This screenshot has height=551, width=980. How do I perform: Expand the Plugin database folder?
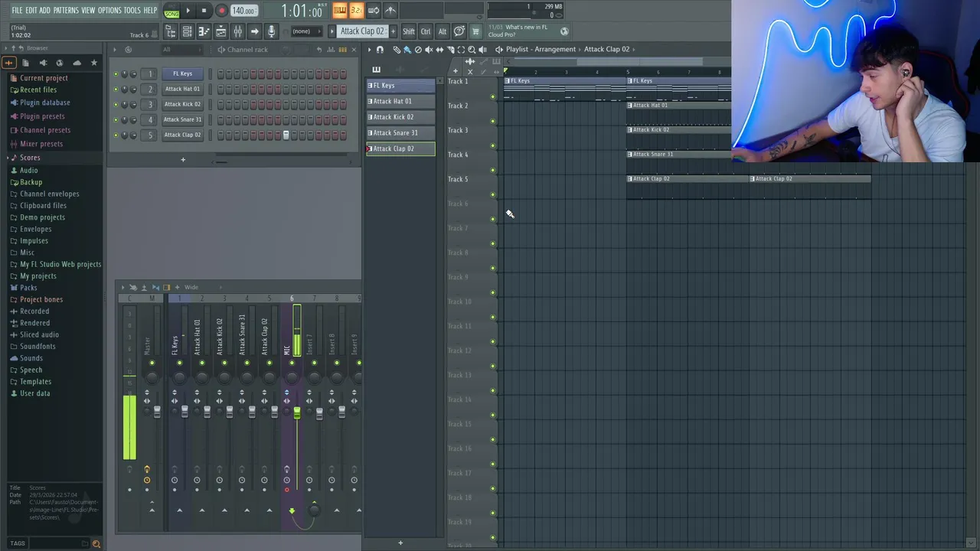[44, 103]
